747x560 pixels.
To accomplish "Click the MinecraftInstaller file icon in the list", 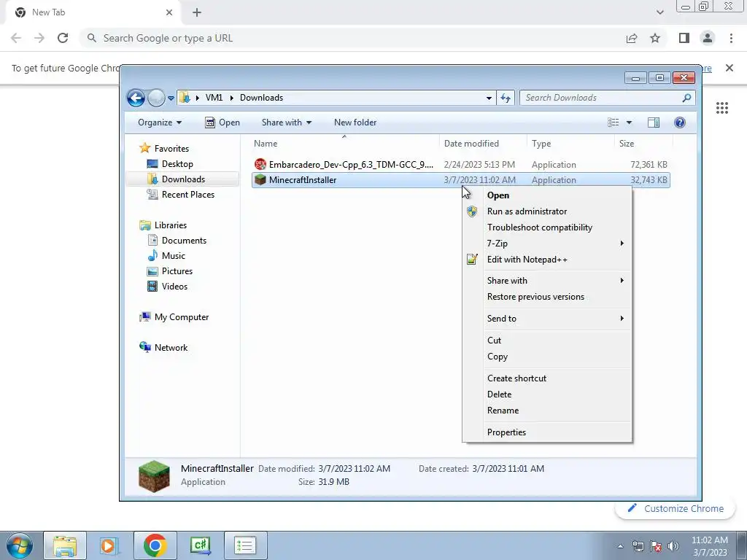I will [x=260, y=180].
